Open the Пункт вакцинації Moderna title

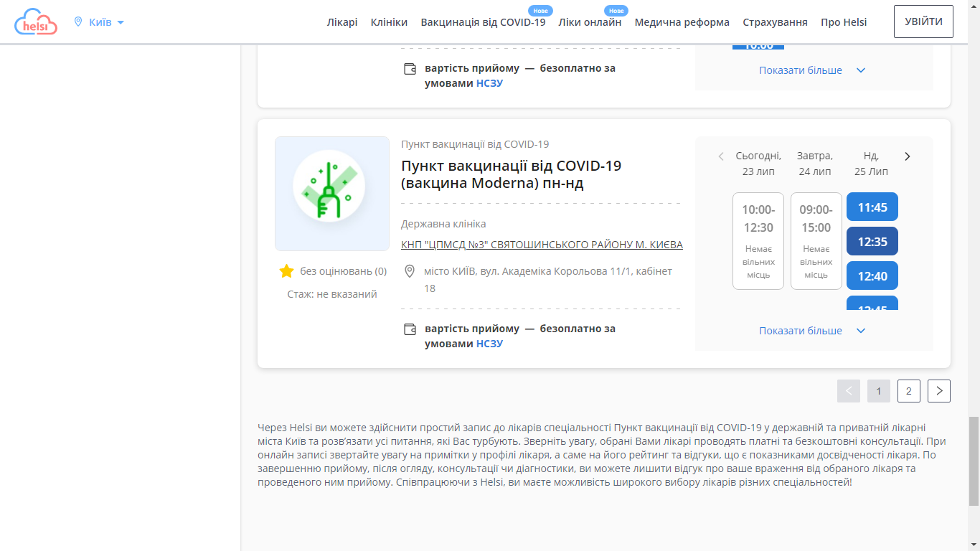point(512,174)
